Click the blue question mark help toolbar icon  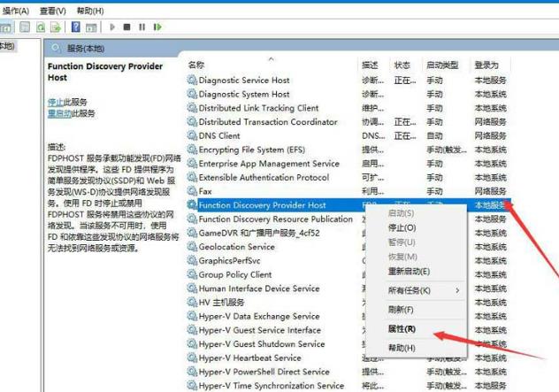pyautogui.click(x=75, y=27)
